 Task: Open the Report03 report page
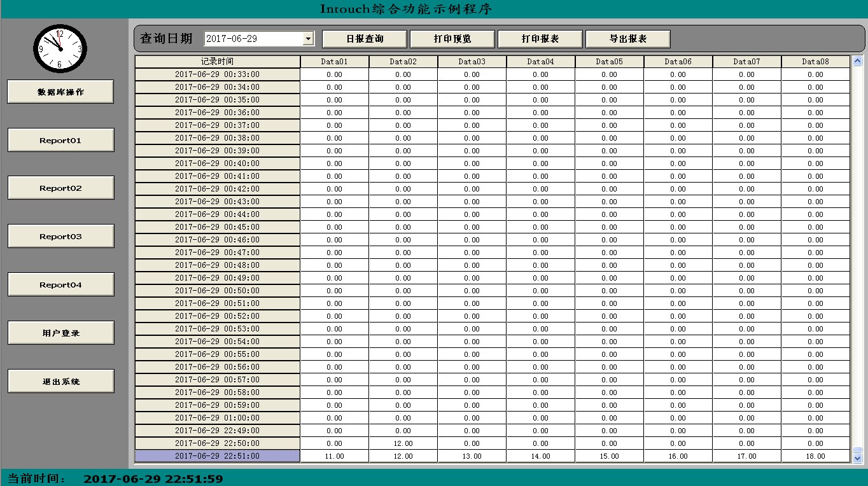pyautogui.click(x=60, y=235)
